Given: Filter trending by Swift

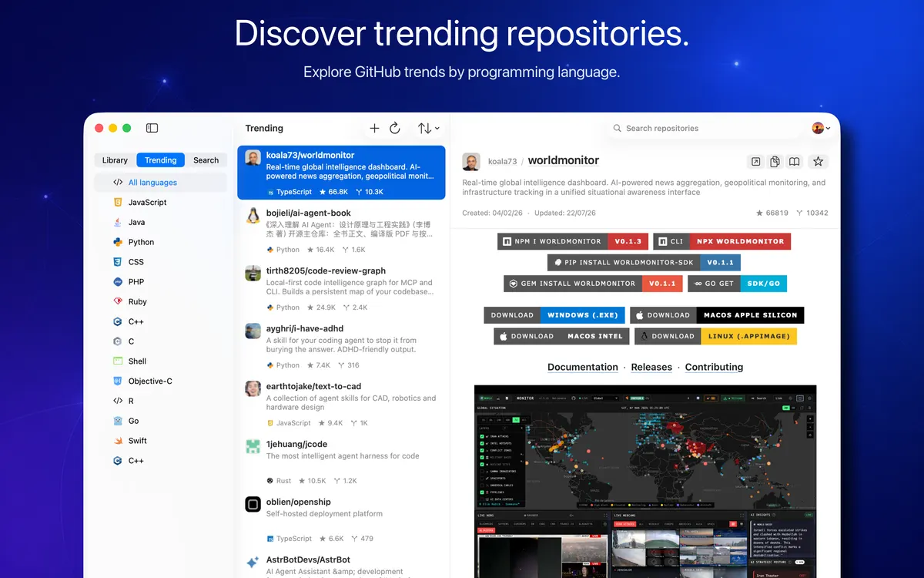Looking at the screenshot, I should click(x=160, y=441).
